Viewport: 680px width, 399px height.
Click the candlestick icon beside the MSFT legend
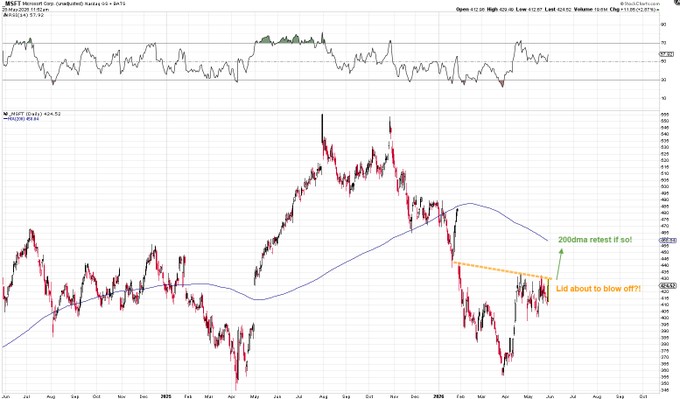(5, 114)
